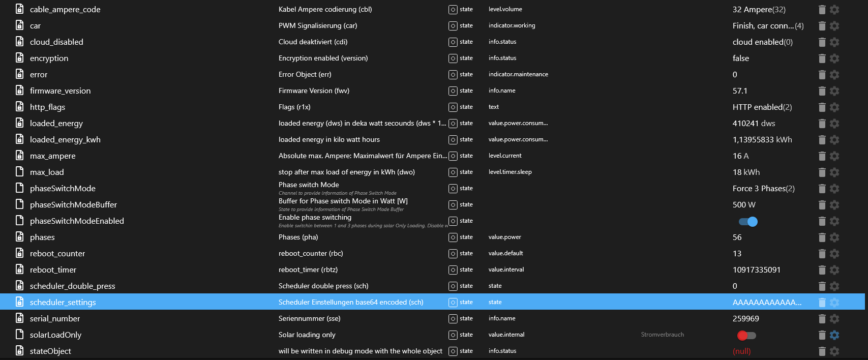Delete the reboot_counter state with trash icon
Viewport: 868px width, 360px height.
[x=822, y=254]
